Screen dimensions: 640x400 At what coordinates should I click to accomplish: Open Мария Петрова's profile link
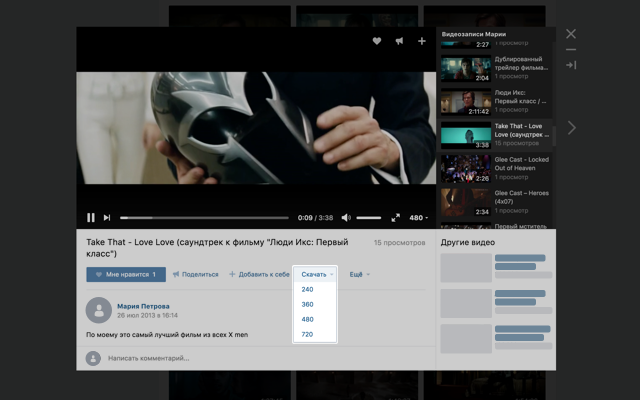point(143,306)
